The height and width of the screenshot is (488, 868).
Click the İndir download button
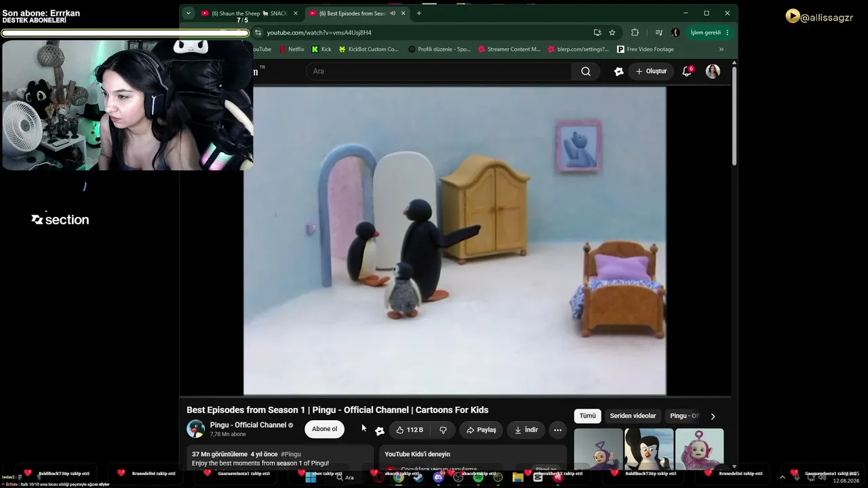tap(526, 430)
